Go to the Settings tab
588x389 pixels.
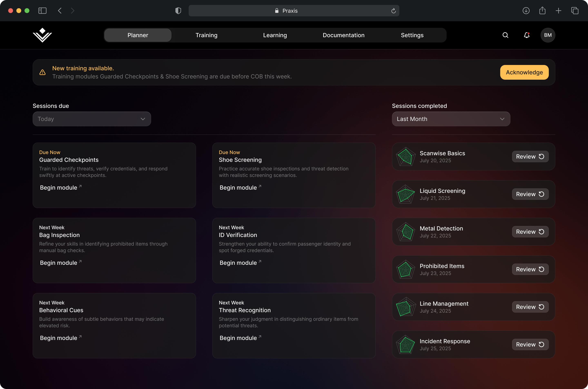point(412,35)
